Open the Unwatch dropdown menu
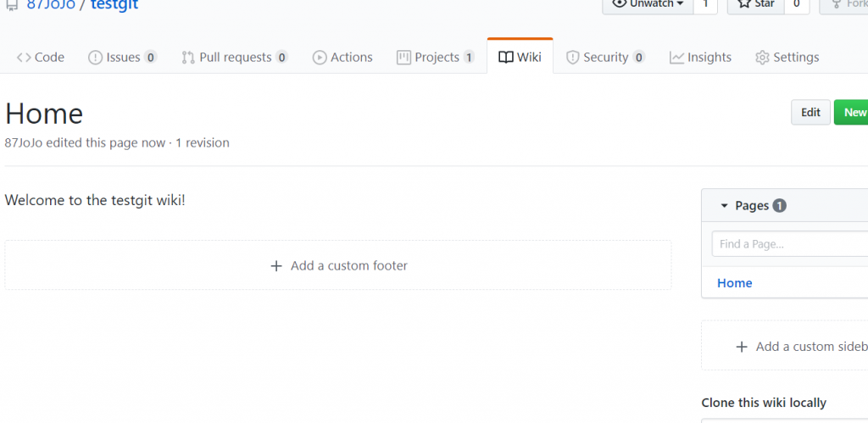 click(x=648, y=4)
